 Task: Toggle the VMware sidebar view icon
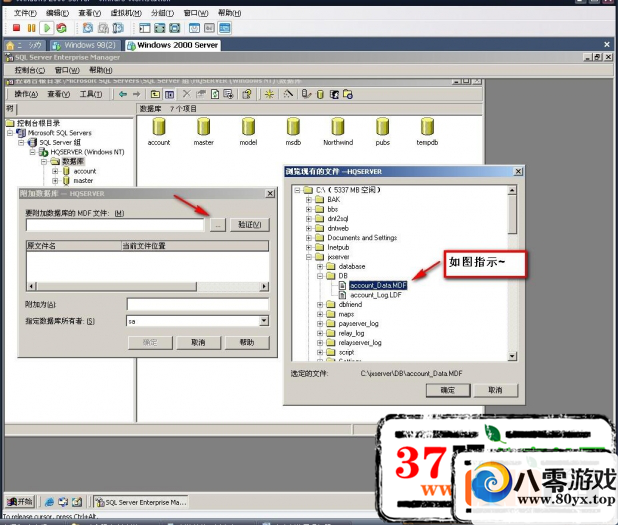145,28
